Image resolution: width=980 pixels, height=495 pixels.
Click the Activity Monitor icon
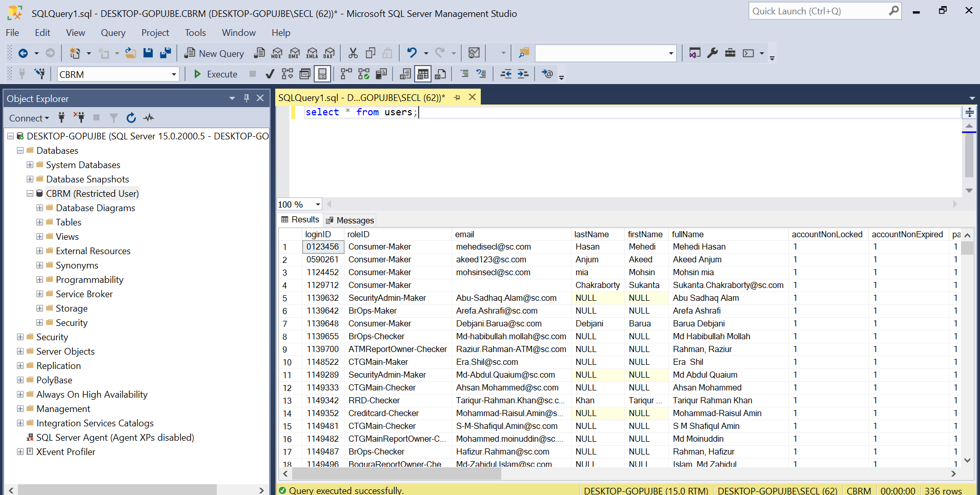tap(474, 53)
